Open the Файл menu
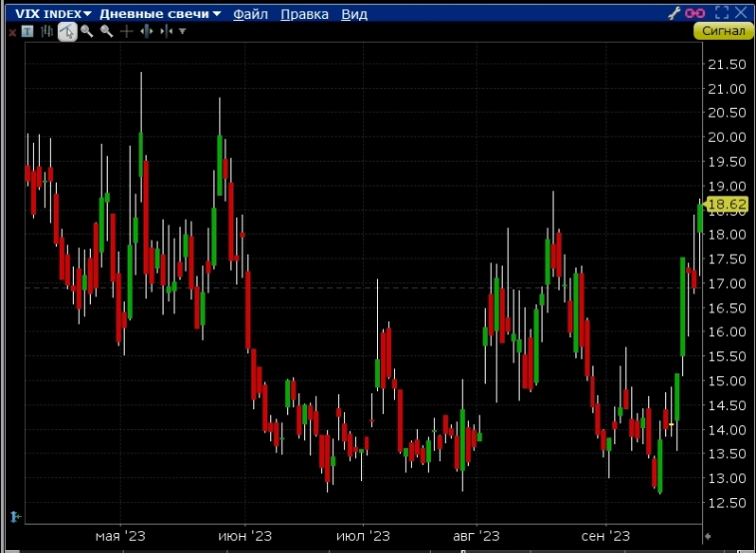The image size is (756, 553). [249, 14]
